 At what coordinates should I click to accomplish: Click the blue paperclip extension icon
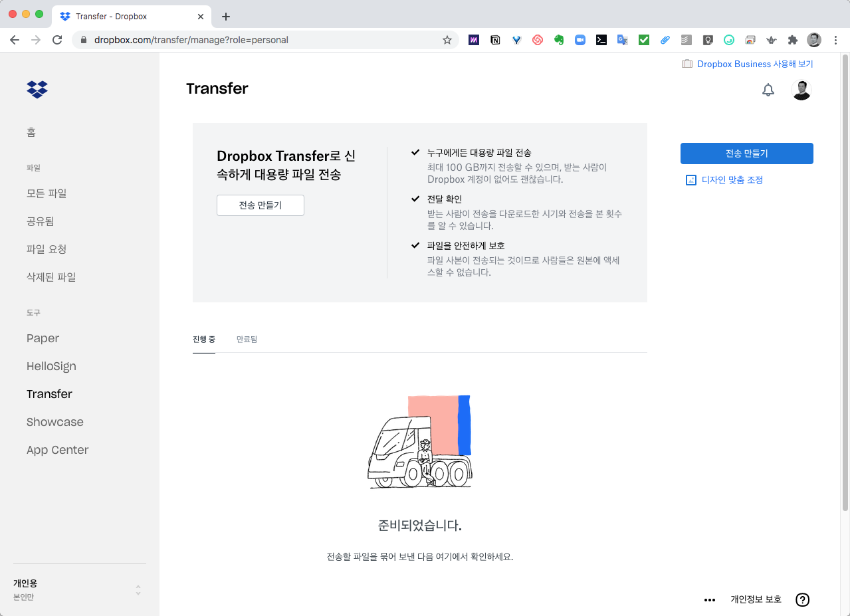[665, 40]
